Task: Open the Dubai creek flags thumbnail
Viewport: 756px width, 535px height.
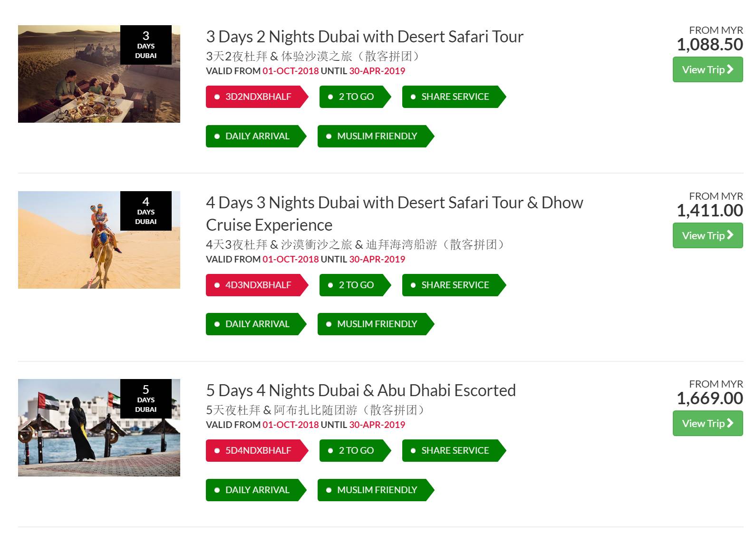Action: coord(99,428)
